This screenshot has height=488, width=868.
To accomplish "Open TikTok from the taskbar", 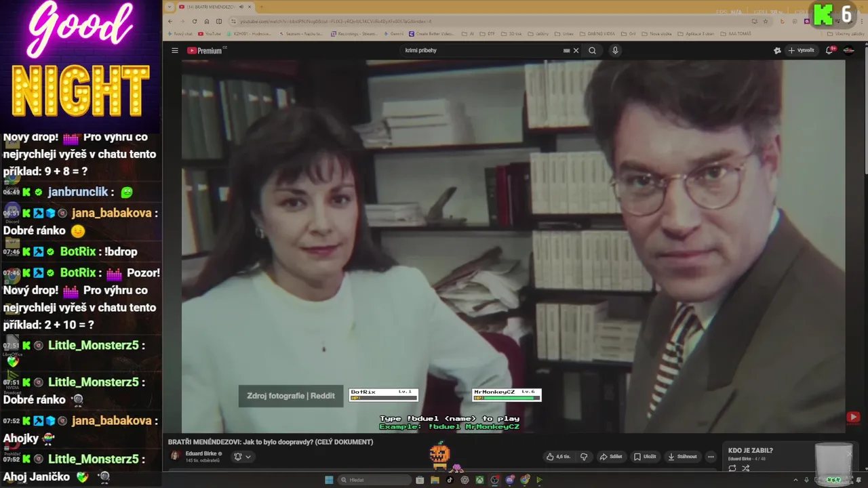I will tap(450, 480).
